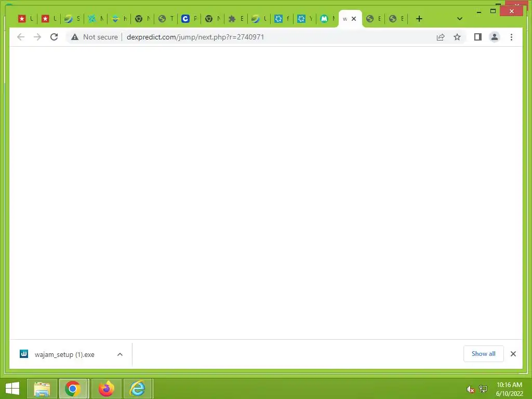Viewport: 532px width, 399px height.
Task: Bookmark this tab with the star icon
Action: pyautogui.click(x=457, y=37)
